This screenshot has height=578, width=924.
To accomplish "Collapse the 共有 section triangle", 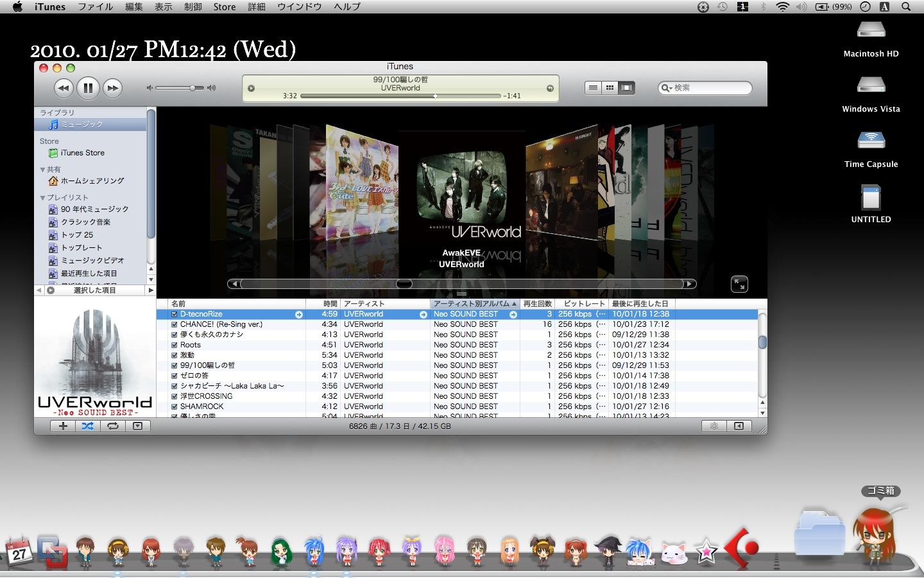I will click(x=42, y=170).
